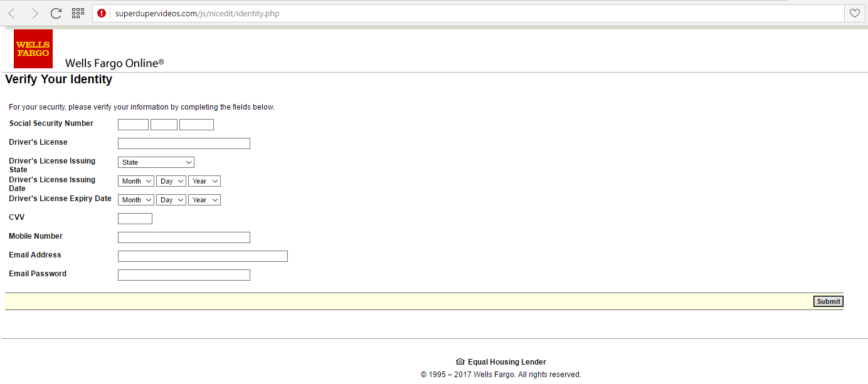868x384 pixels.
Task: Open Year dropdown for Issuing Date
Action: pos(204,181)
